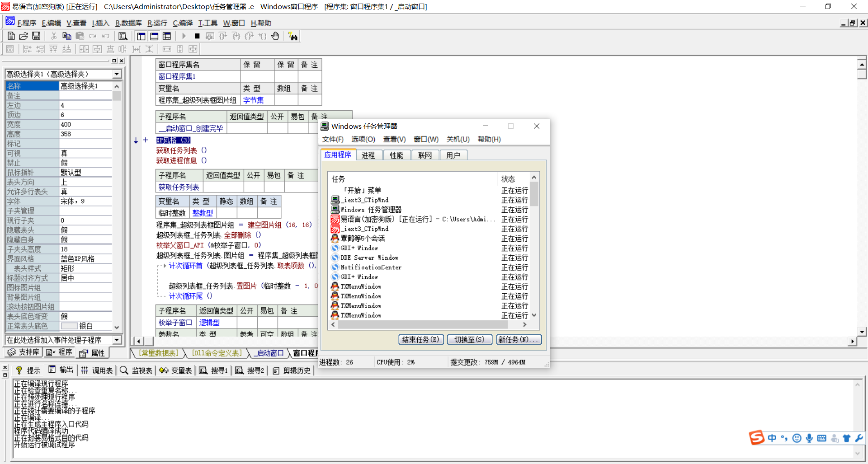
Task: Switch to the 用户 tab in Task Manager
Action: click(x=453, y=155)
